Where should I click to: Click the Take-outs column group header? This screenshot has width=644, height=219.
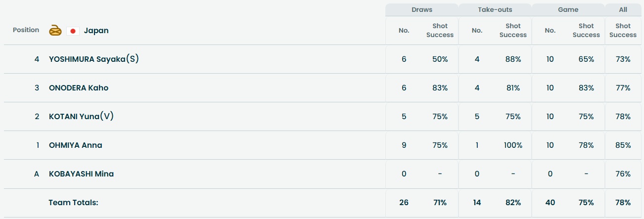point(495,10)
